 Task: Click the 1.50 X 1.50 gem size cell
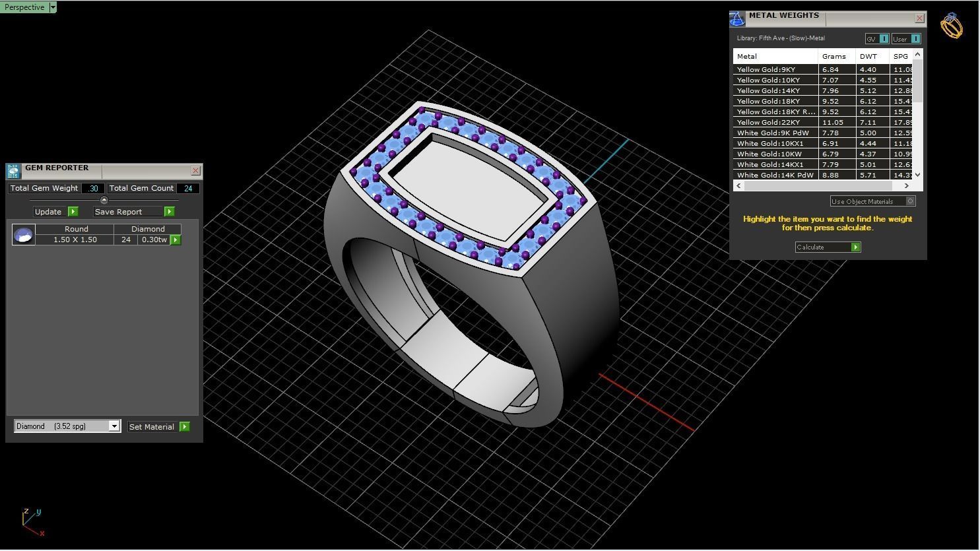click(x=75, y=240)
